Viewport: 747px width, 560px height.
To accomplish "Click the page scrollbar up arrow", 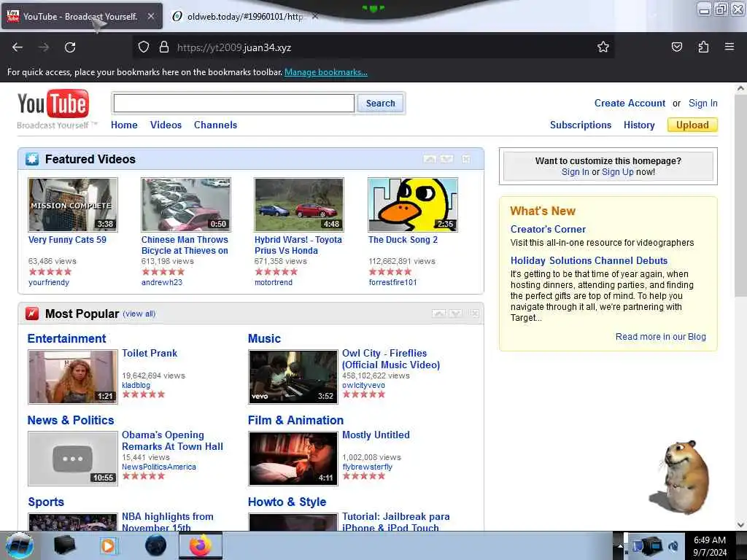I will (740, 88).
